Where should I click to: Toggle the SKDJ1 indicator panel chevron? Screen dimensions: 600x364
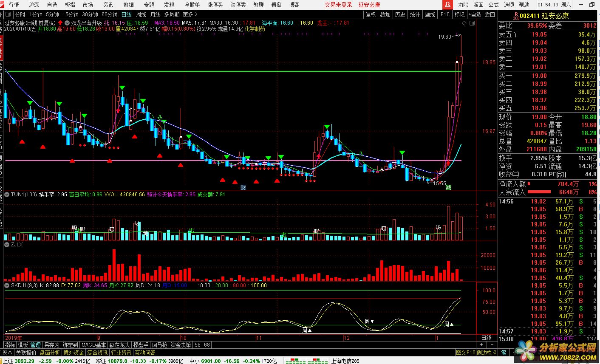[7, 285]
